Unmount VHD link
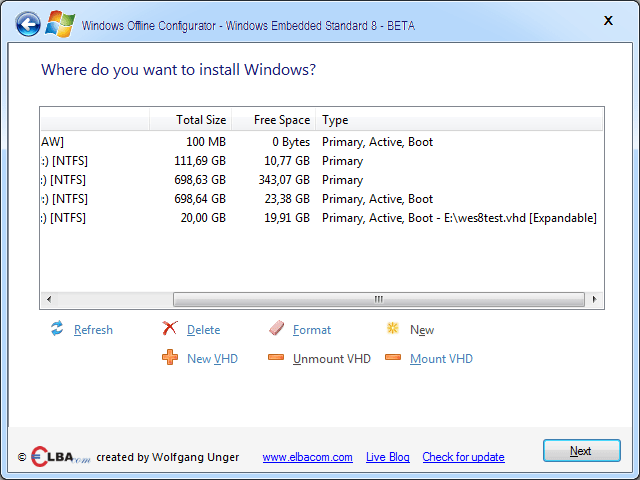The width and height of the screenshot is (640, 480). coord(332,359)
